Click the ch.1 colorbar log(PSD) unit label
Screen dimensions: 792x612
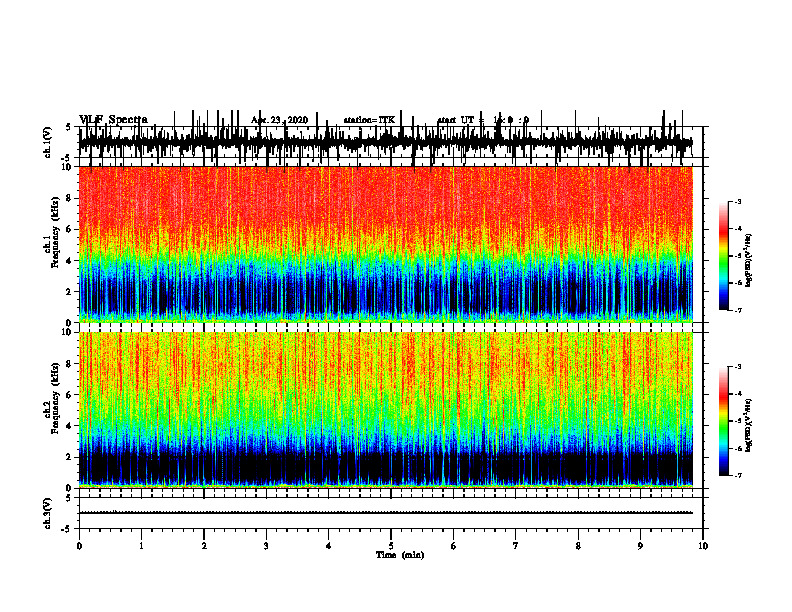749,260
